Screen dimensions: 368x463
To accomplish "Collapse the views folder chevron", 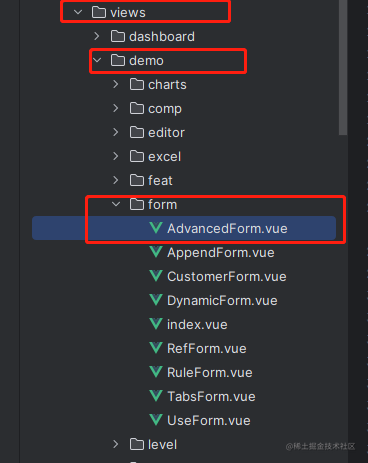I will [x=78, y=12].
